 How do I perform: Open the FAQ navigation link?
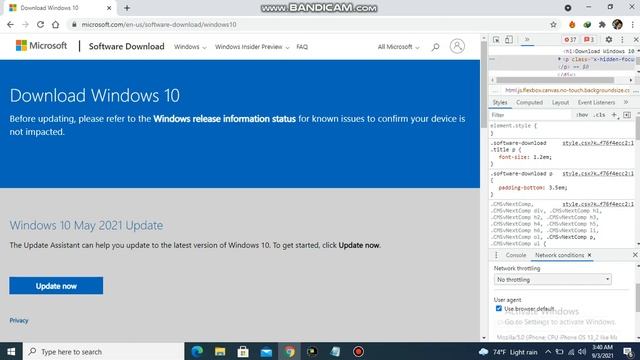click(302, 47)
